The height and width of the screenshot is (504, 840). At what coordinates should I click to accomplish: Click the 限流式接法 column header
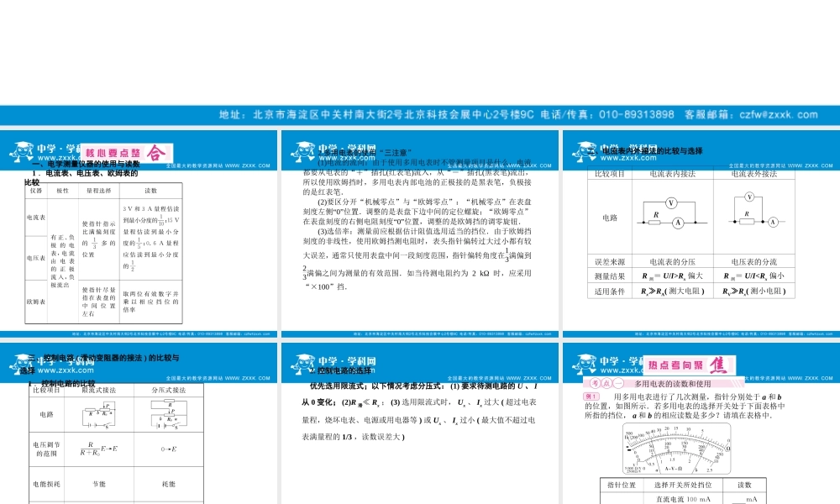(98, 391)
